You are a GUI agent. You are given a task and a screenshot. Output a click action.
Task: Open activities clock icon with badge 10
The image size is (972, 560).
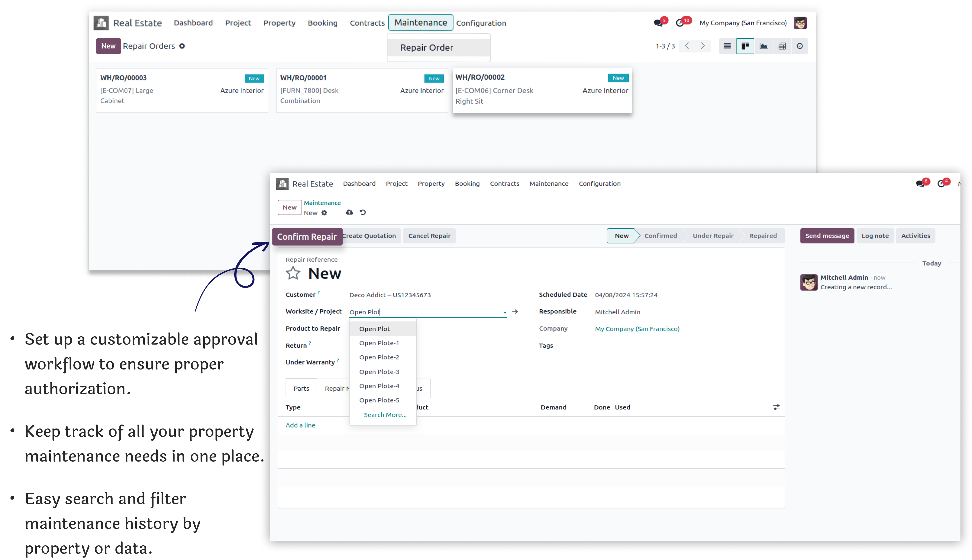point(680,23)
